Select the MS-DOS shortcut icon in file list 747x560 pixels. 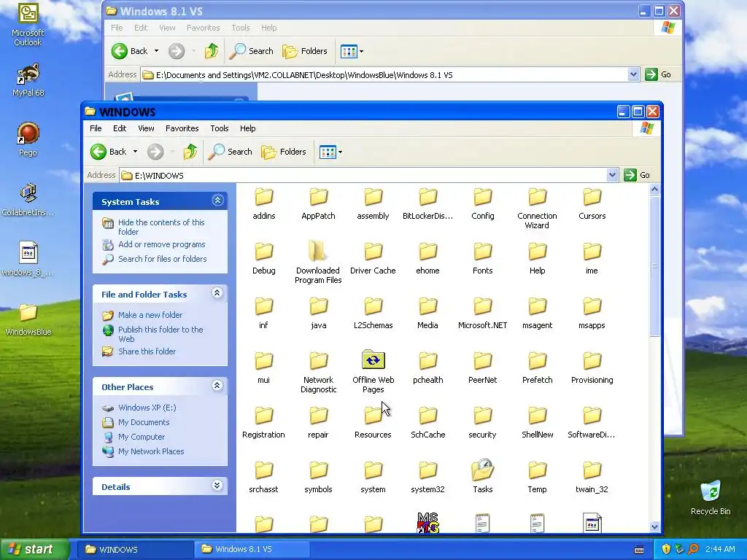click(427, 522)
